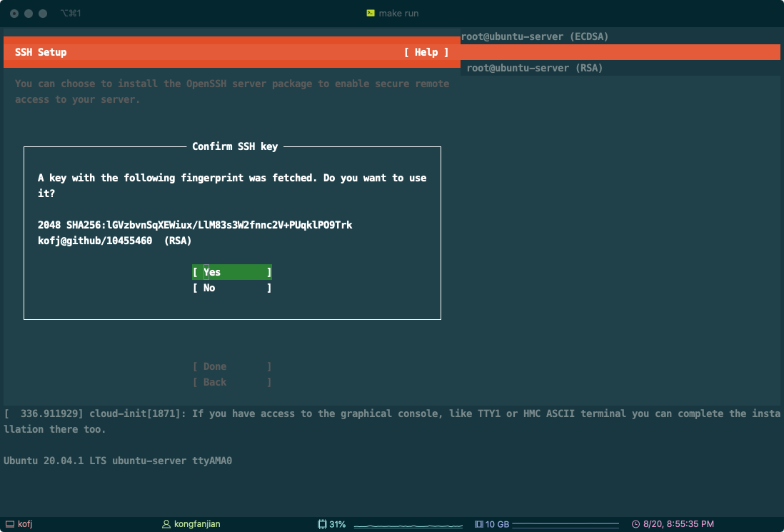Image resolution: width=784 pixels, height=532 pixels.
Task: Click the terminal icon in title bar
Action: (x=371, y=13)
